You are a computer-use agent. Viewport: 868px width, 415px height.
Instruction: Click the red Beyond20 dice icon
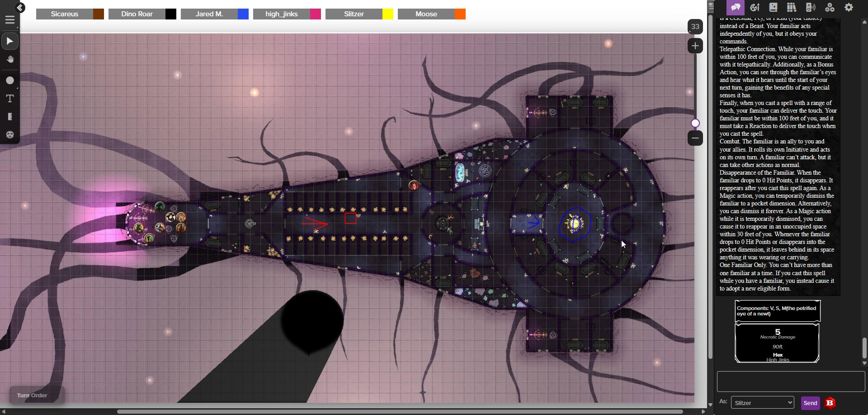[830, 403]
